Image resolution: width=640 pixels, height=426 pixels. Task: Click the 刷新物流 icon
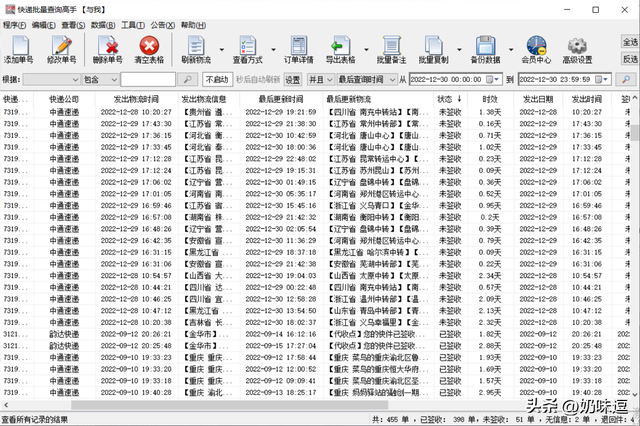pyautogui.click(x=196, y=45)
